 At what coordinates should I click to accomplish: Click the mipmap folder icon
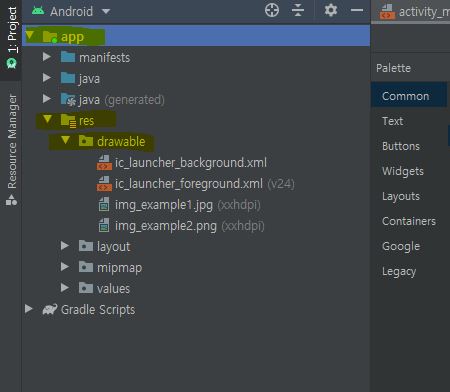(86, 267)
